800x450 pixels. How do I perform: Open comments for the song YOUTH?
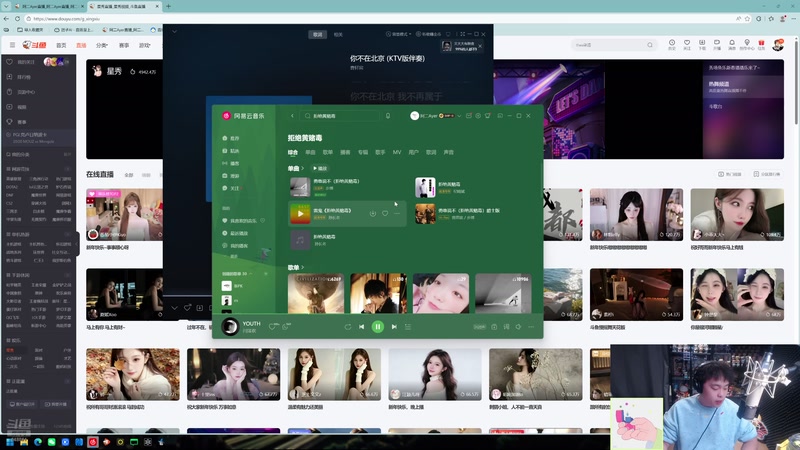(x=286, y=327)
